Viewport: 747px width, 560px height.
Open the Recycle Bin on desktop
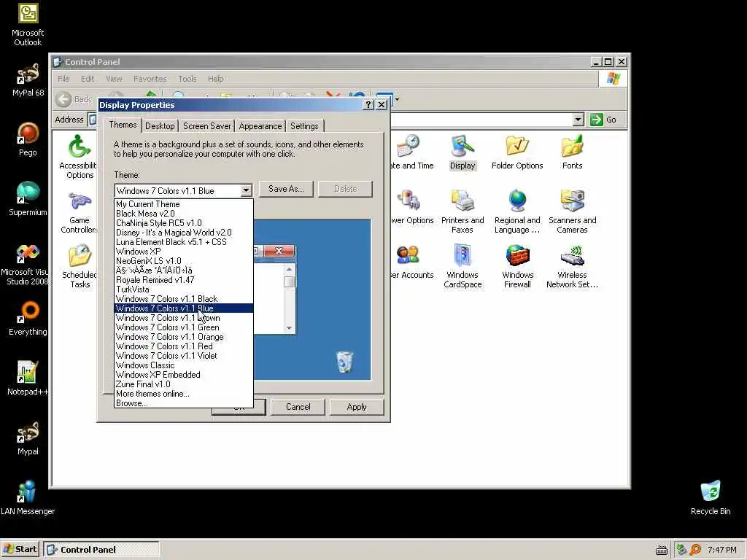[711, 498]
